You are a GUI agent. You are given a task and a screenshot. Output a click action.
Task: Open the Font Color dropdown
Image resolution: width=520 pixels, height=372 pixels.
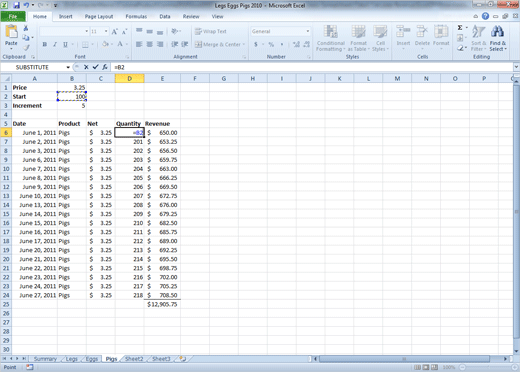coord(127,44)
